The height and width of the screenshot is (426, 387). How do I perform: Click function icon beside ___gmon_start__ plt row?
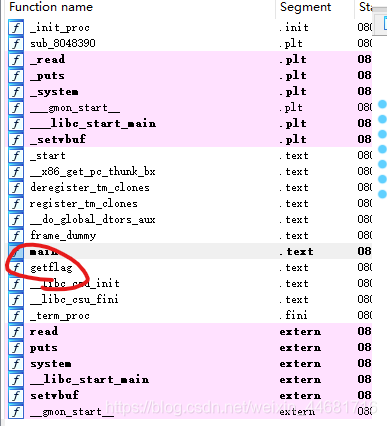tap(16, 107)
